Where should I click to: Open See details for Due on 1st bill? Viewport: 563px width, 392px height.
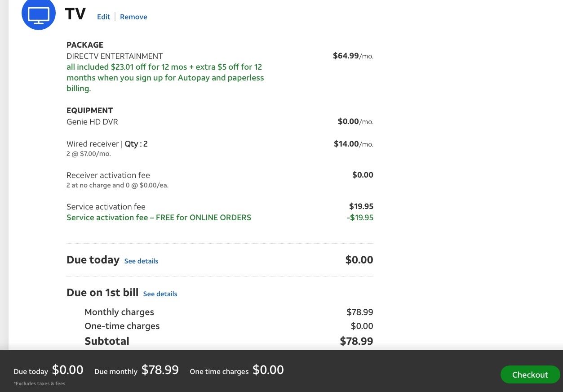point(160,294)
